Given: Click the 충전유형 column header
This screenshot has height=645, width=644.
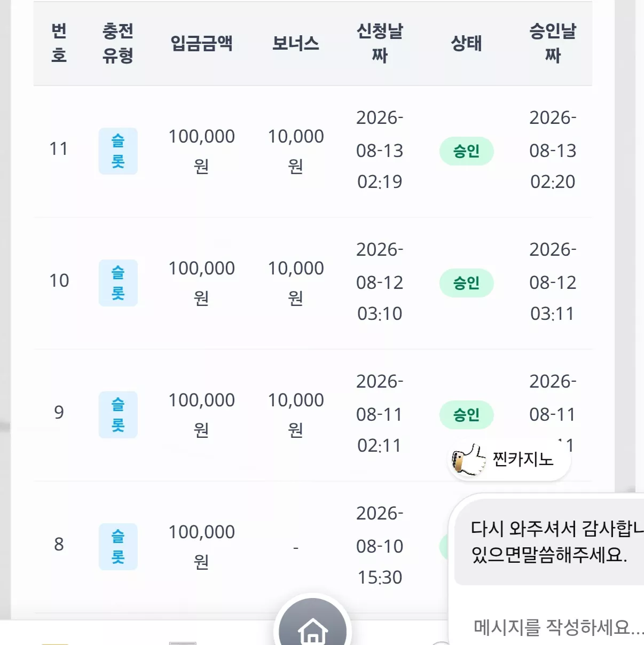Looking at the screenshot, I should click(x=118, y=43).
